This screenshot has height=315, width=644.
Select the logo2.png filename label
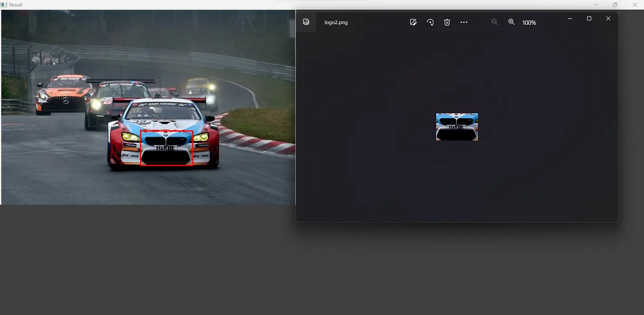click(x=336, y=22)
